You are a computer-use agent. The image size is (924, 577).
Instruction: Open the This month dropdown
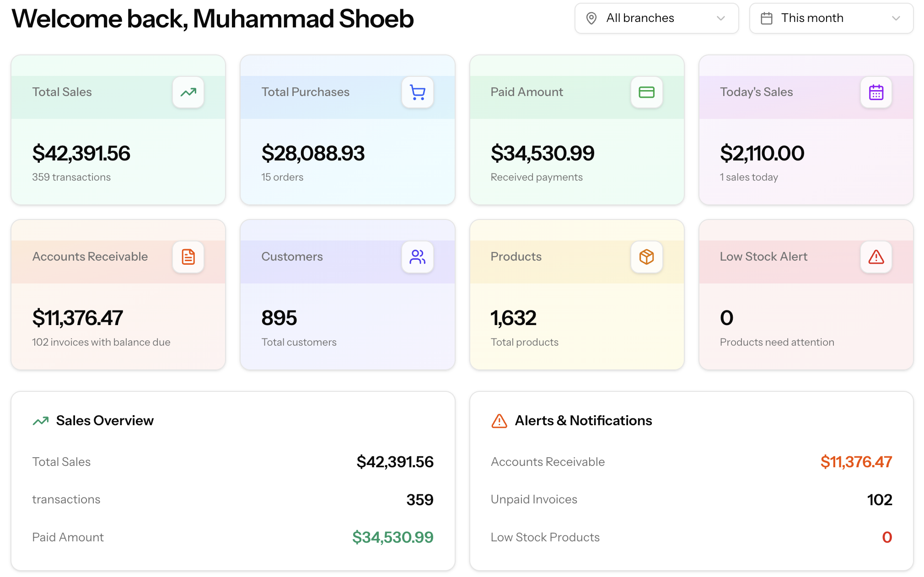point(831,18)
